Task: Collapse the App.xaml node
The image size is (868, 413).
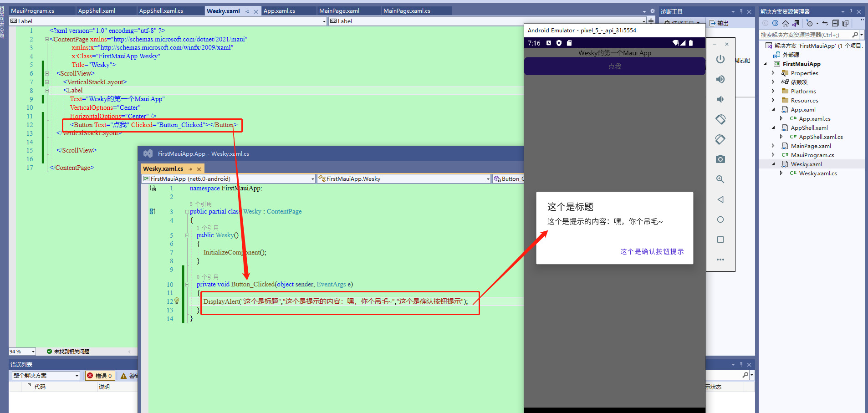Action: point(773,110)
